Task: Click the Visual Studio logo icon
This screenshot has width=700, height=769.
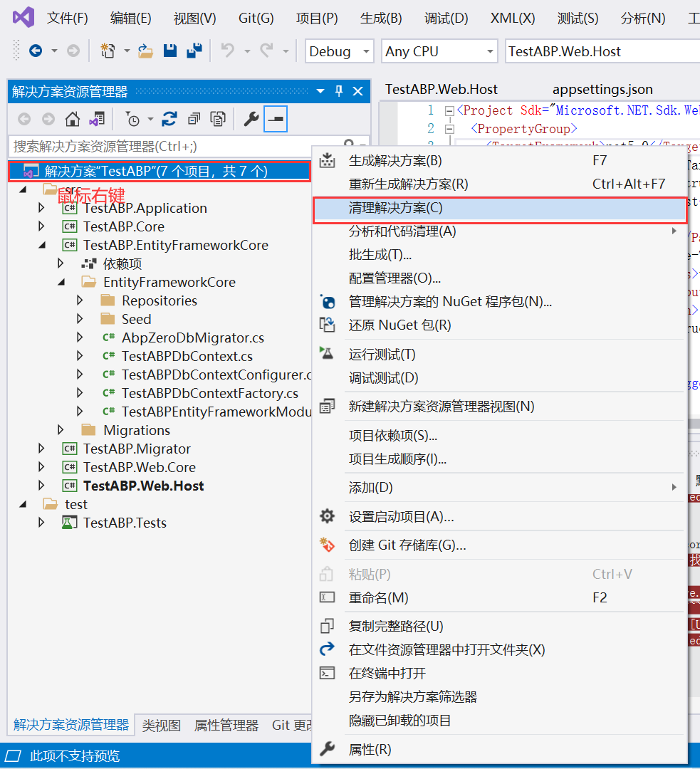Action: point(23,18)
